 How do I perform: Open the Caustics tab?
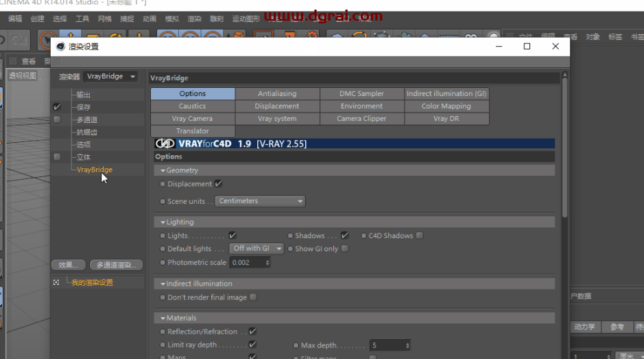point(193,106)
